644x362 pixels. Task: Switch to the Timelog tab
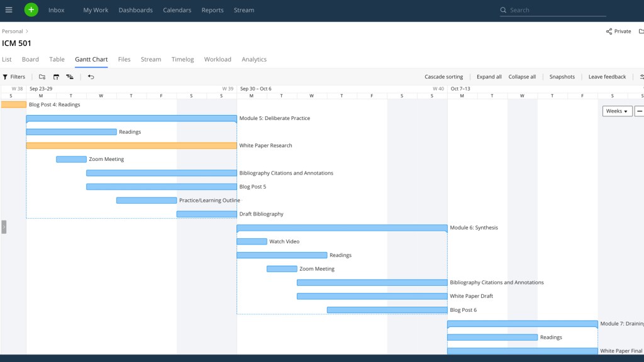click(x=182, y=59)
